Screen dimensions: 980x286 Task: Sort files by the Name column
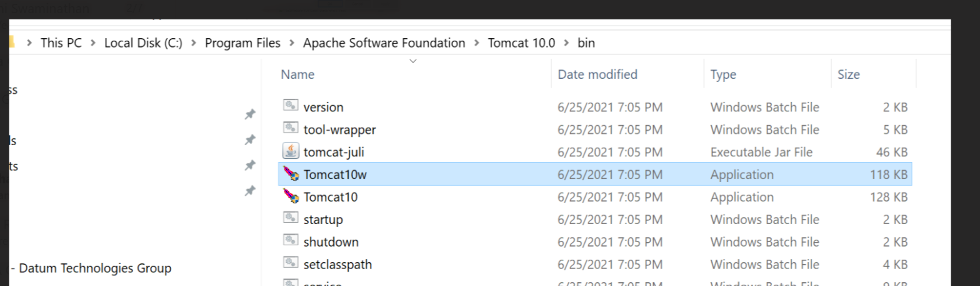click(x=297, y=74)
